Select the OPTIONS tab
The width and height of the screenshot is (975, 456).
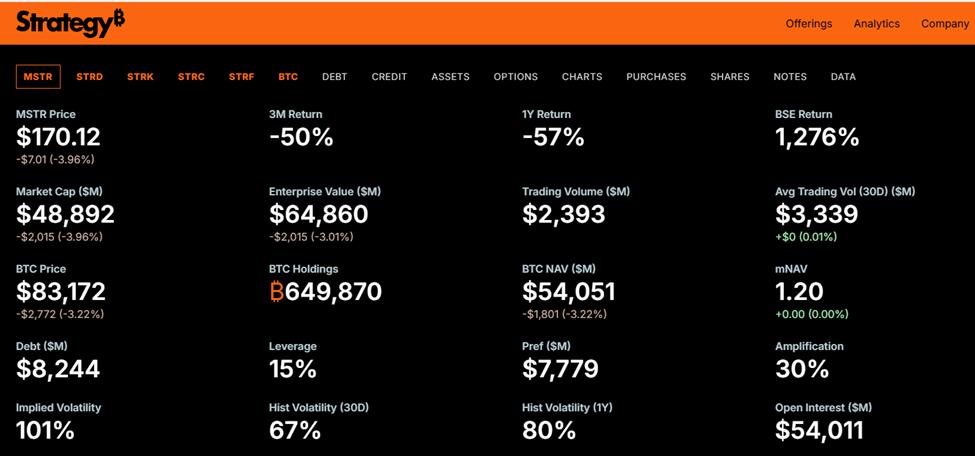click(x=515, y=77)
